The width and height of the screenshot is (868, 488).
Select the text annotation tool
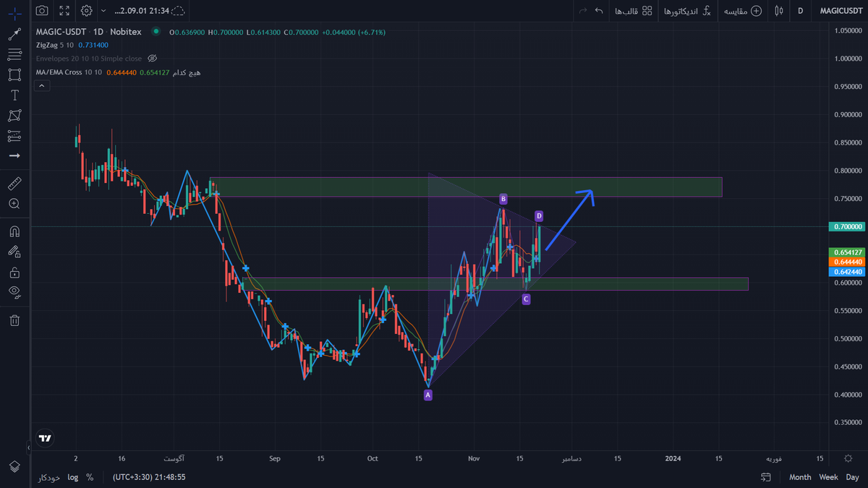point(14,95)
